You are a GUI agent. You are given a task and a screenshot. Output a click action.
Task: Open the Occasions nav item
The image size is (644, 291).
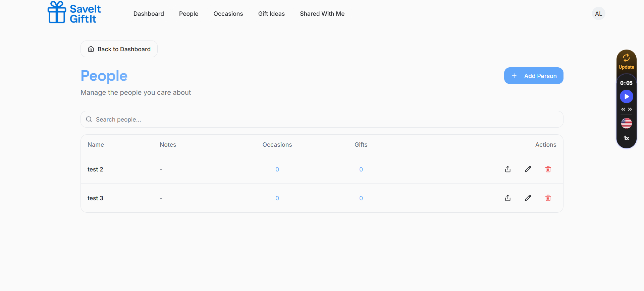pos(228,14)
